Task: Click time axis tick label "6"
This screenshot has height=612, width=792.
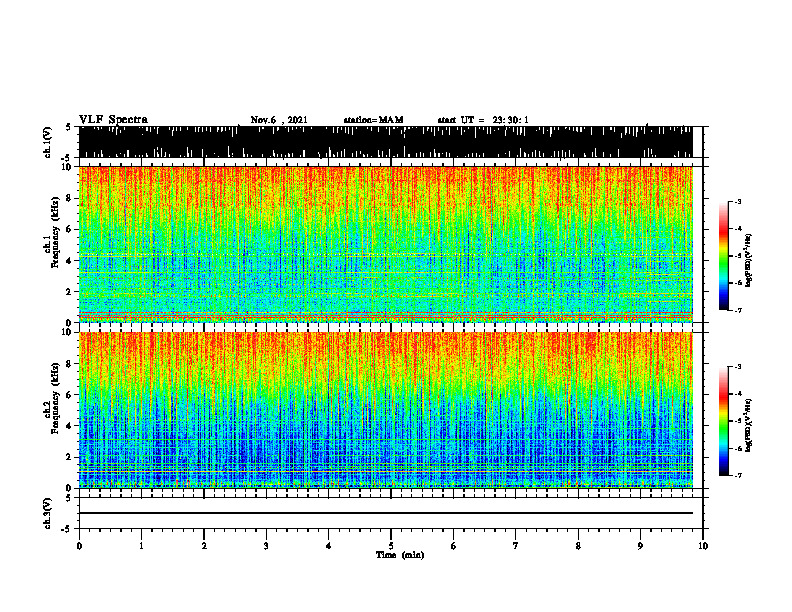Action: (454, 546)
